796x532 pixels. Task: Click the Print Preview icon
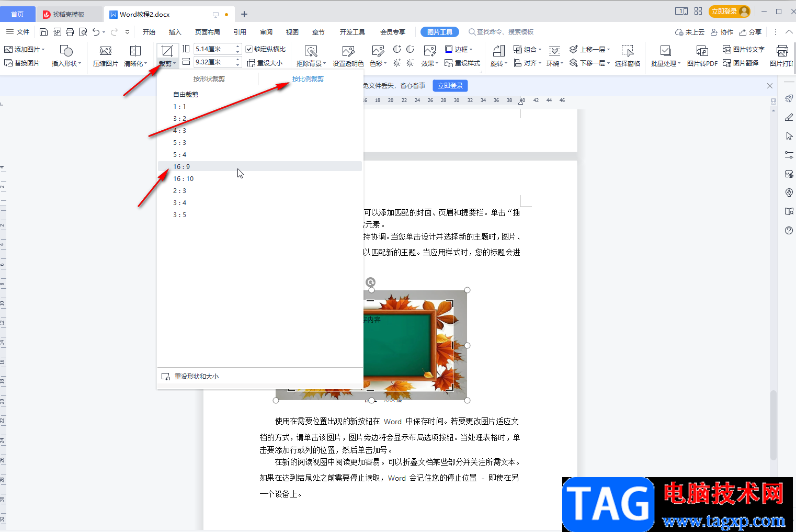(83, 32)
